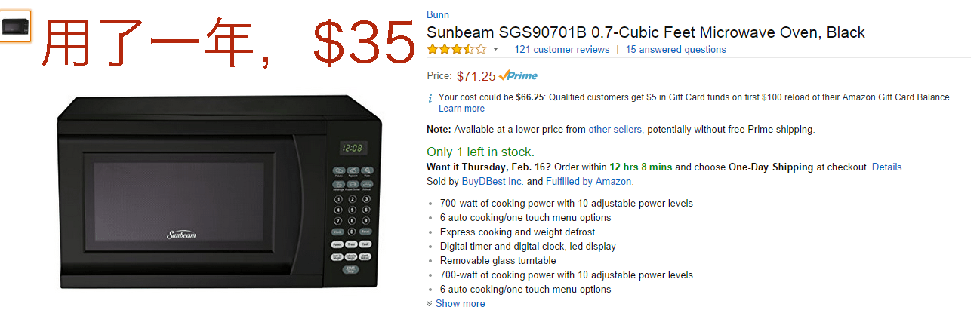This screenshot has width=980, height=319.
Task: Click the Sunbeam logo on the microwave door
Action: (x=181, y=235)
